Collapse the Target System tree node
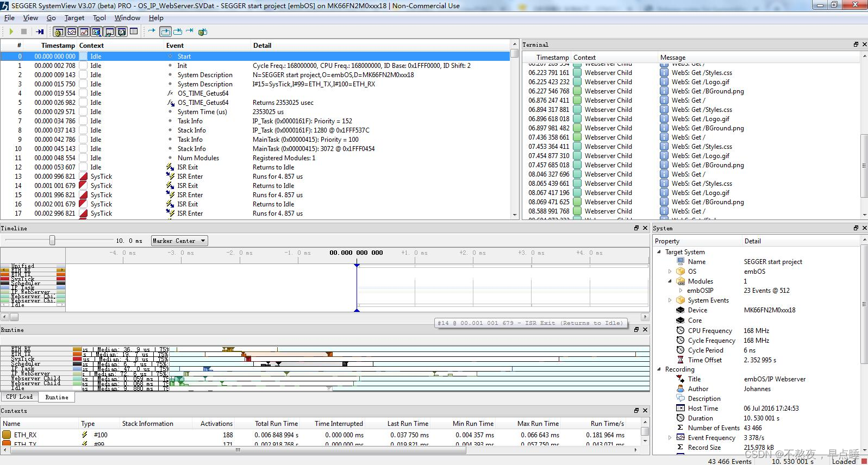The width and height of the screenshot is (868, 465). tap(659, 252)
